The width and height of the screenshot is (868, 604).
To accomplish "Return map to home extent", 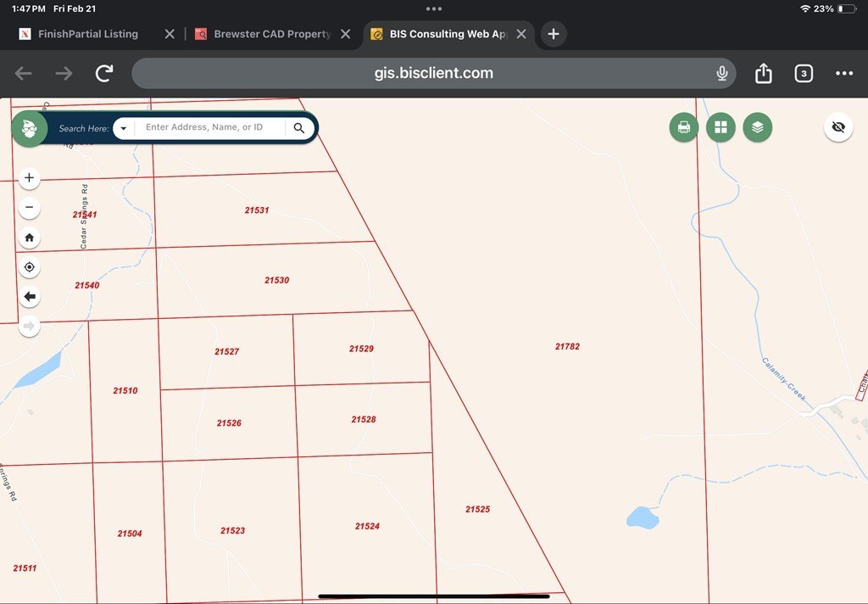I will [x=30, y=238].
